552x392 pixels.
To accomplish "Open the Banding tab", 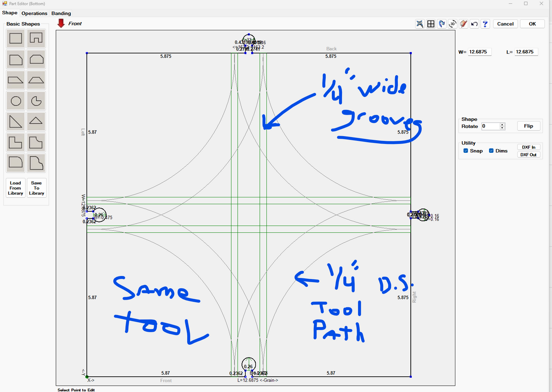I will pyautogui.click(x=61, y=13).
